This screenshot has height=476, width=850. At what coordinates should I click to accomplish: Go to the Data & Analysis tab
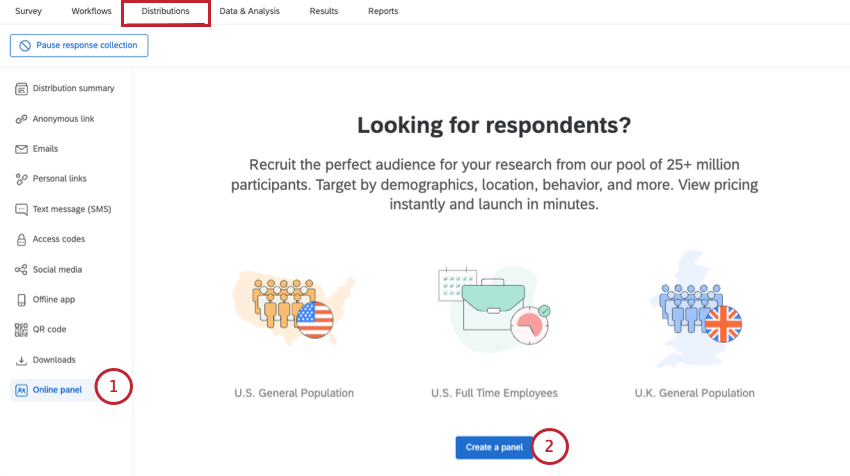point(249,11)
